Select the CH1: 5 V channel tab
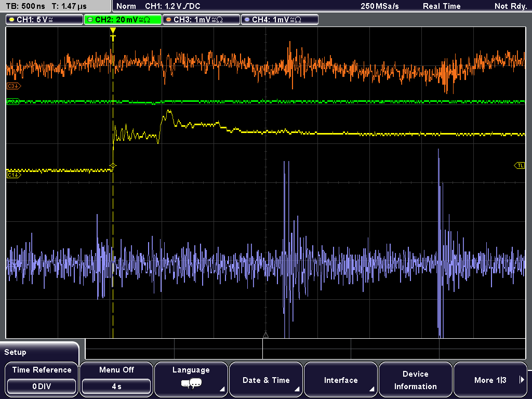 (45, 20)
